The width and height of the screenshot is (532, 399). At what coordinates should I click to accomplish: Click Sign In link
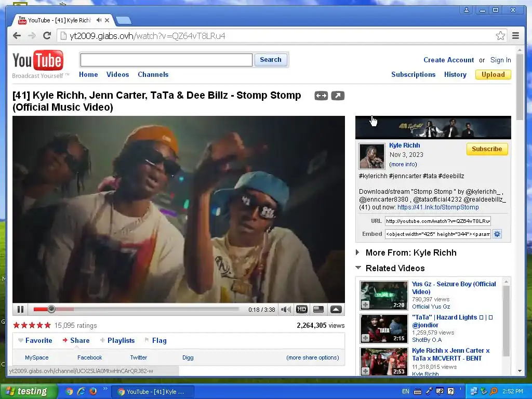500,60
